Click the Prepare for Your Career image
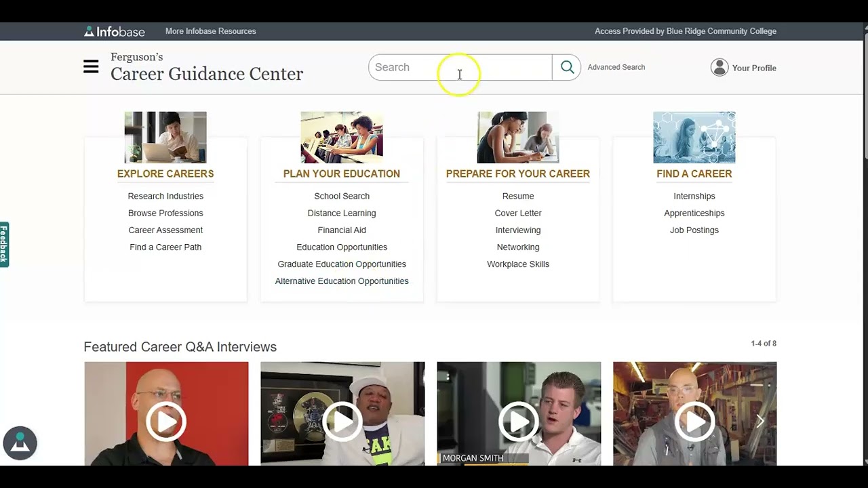 pos(518,138)
